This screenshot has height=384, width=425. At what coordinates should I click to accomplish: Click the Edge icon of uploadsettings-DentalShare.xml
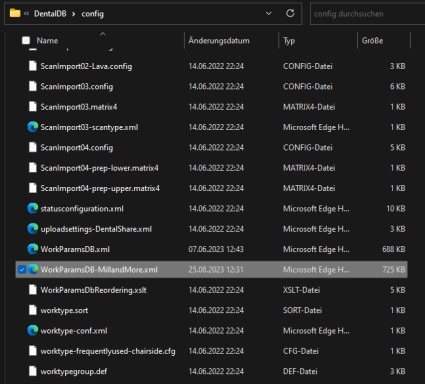pyautogui.click(x=33, y=229)
